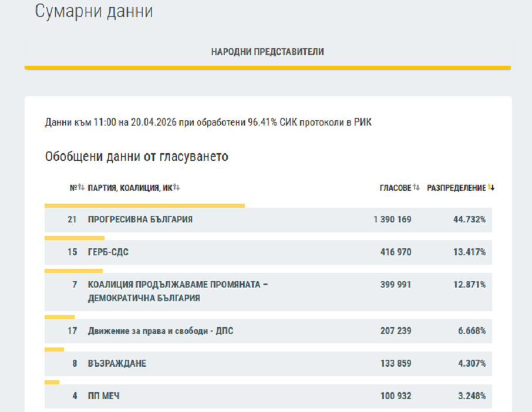Click the Сумарни данни page heading
The image size is (532, 412).
tap(93, 12)
